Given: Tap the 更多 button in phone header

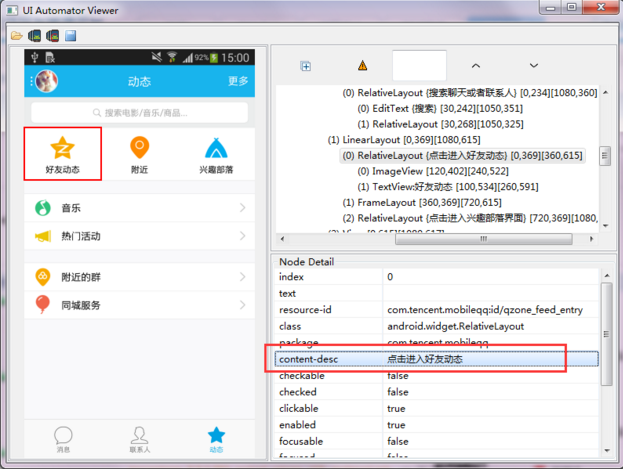Looking at the screenshot, I should click(x=238, y=81).
